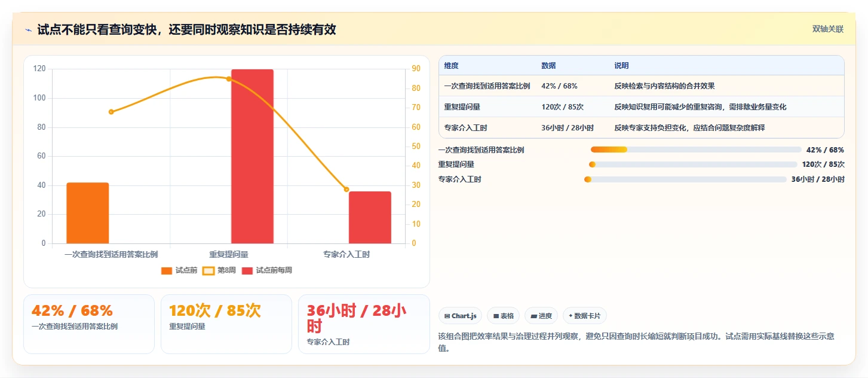Click the 专家介入工时 progress bar
The image size is (868, 378).
[685, 179]
